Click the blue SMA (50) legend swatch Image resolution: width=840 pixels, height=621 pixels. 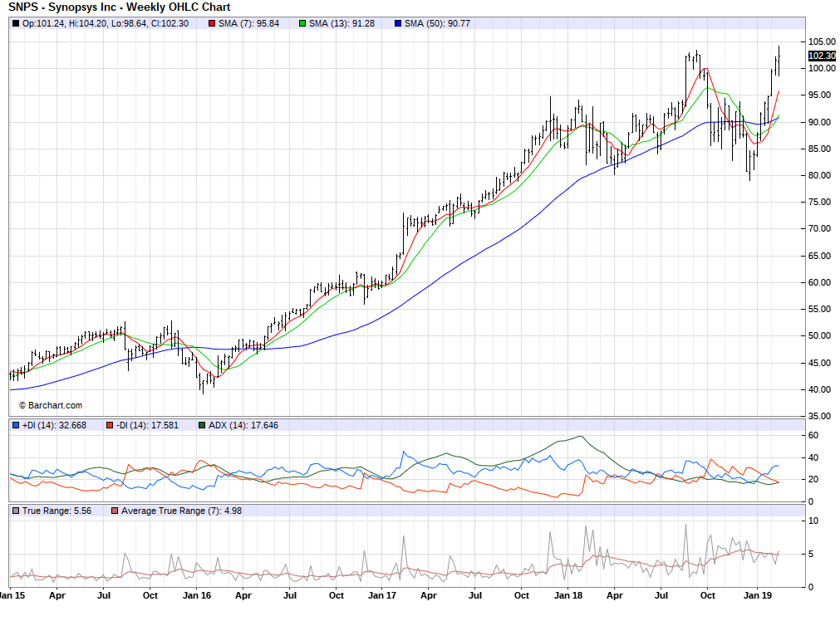[397, 23]
